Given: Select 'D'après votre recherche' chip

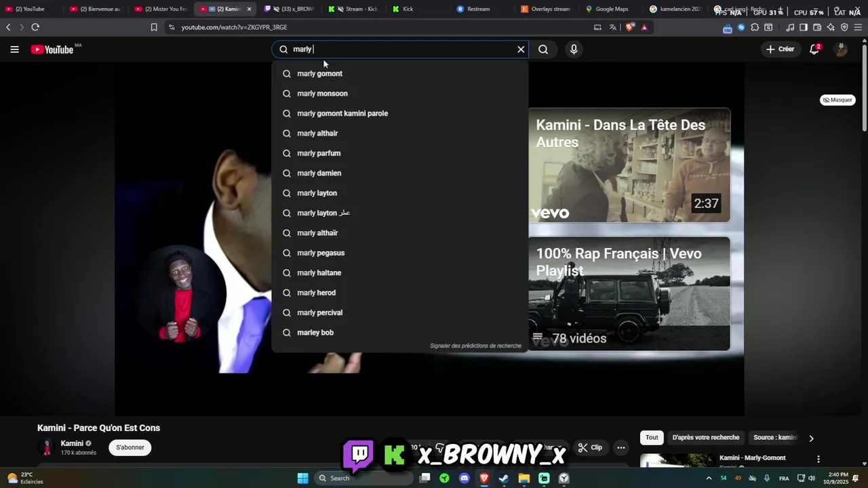Looking at the screenshot, I should point(705,437).
